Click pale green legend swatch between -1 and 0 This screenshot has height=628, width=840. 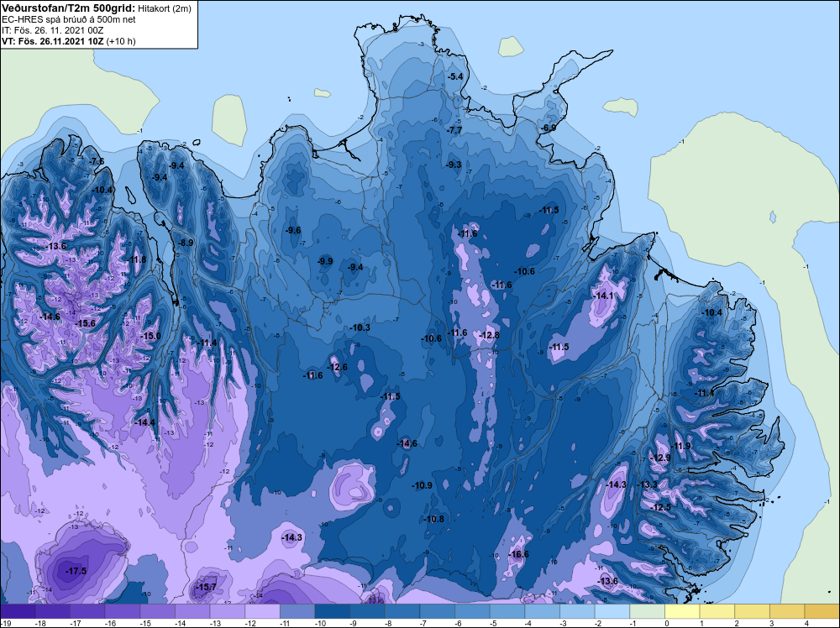(x=647, y=611)
